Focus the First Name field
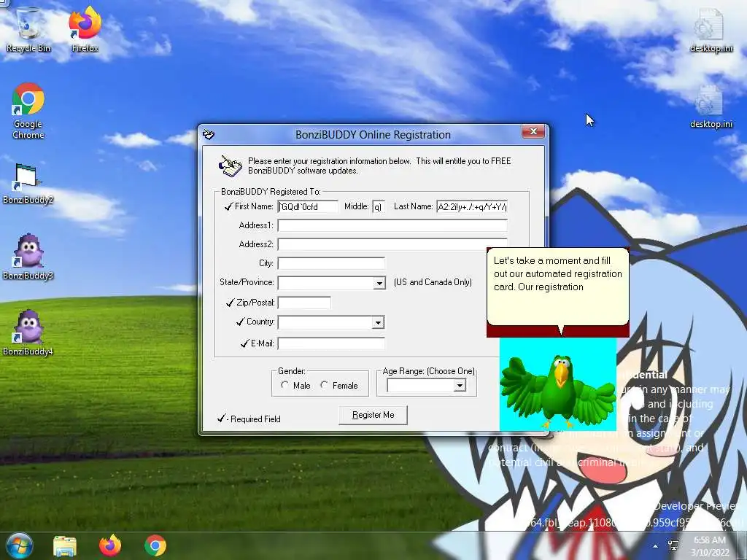Viewport: 747px width, 560px height. [x=308, y=206]
